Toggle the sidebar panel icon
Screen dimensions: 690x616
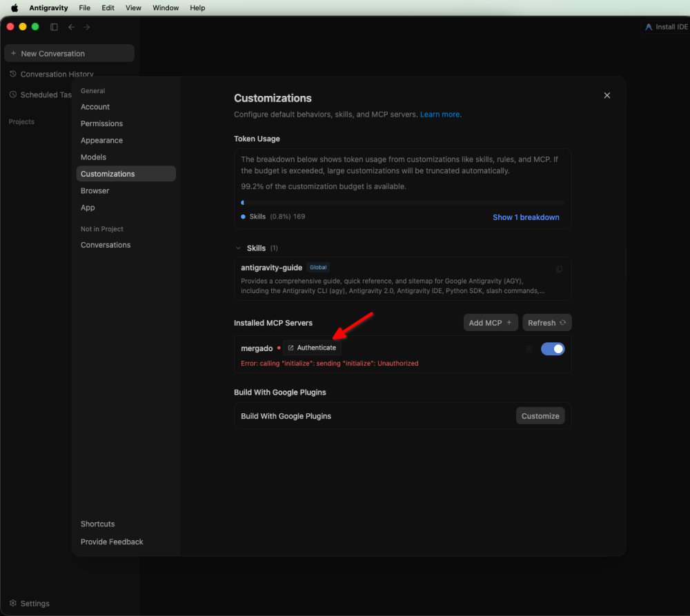tap(54, 27)
